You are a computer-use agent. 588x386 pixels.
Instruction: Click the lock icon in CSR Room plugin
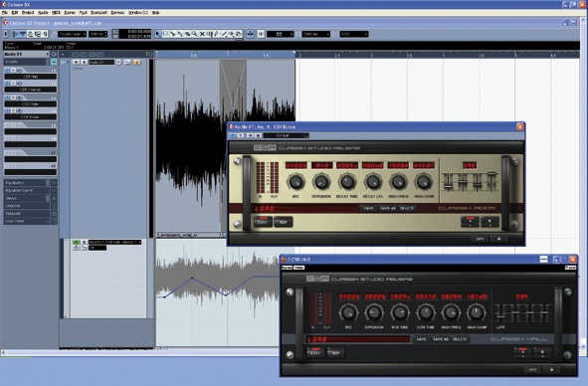coord(498,239)
